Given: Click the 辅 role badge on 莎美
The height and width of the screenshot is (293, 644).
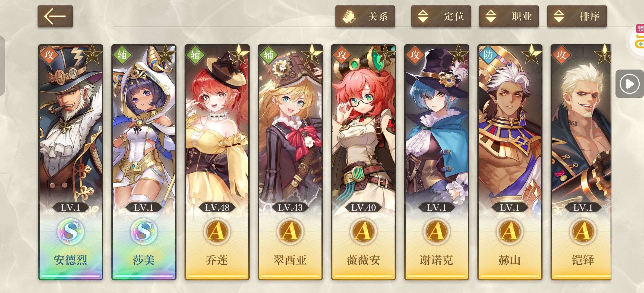Looking at the screenshot, I should tap(122, 54).
